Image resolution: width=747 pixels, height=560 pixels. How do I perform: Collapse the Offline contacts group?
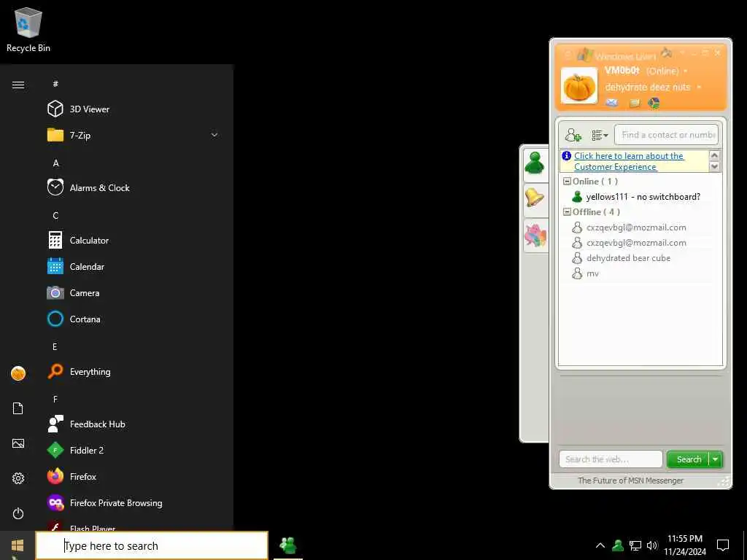(x=567, y=212)
